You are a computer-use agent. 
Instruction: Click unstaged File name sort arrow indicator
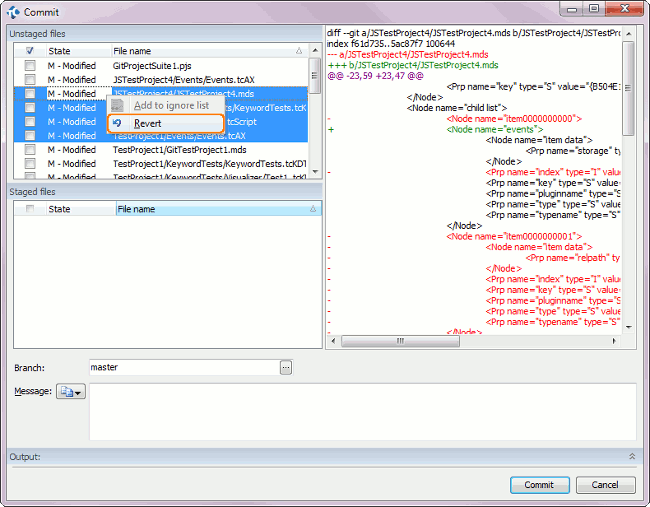coord(299,51)
